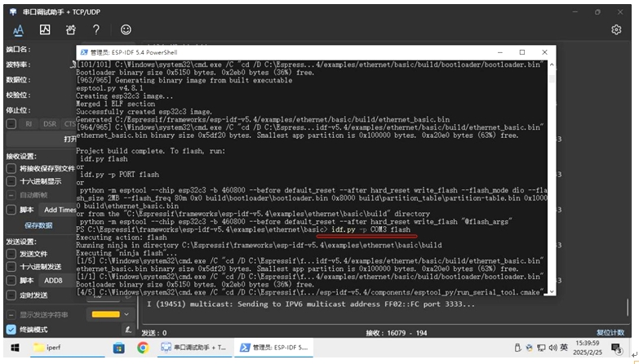Open the waveform chart view icon

tap(45, 29)
